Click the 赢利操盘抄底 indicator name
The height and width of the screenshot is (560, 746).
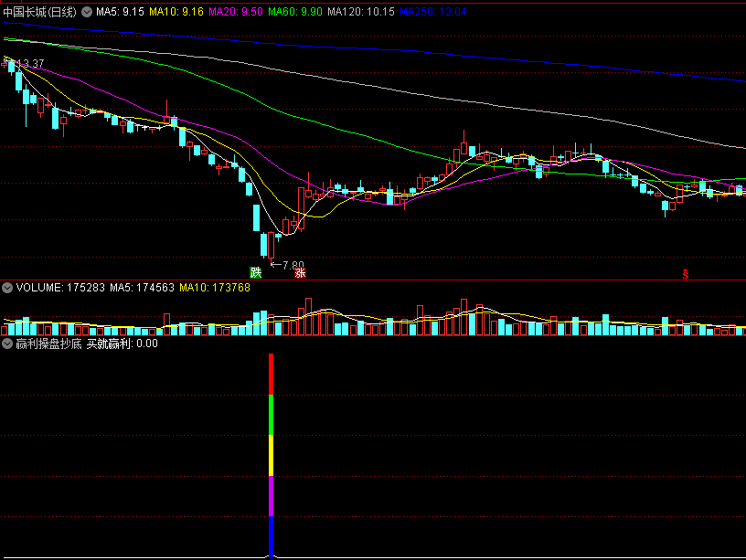click(x=48, y=343)
